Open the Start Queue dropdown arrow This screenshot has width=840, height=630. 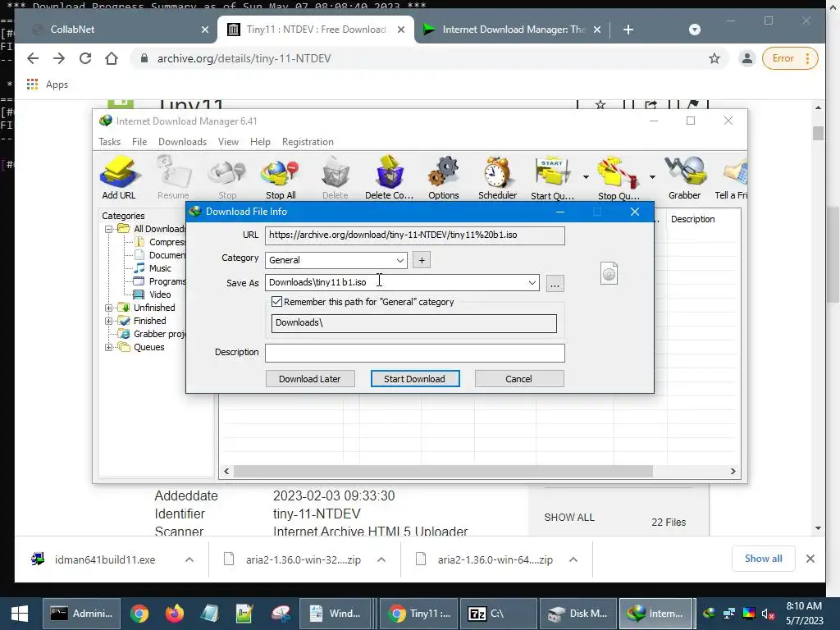[x=586, y=177]
